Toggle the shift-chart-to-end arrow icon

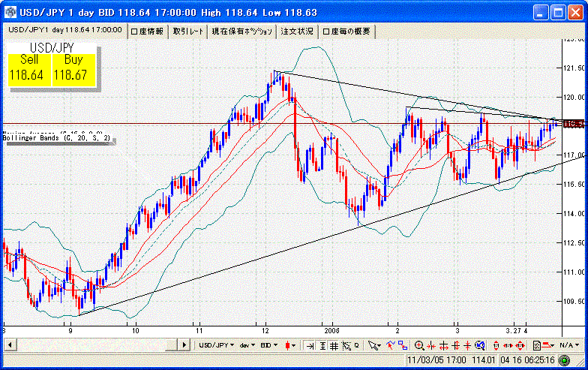pos(310,345)
